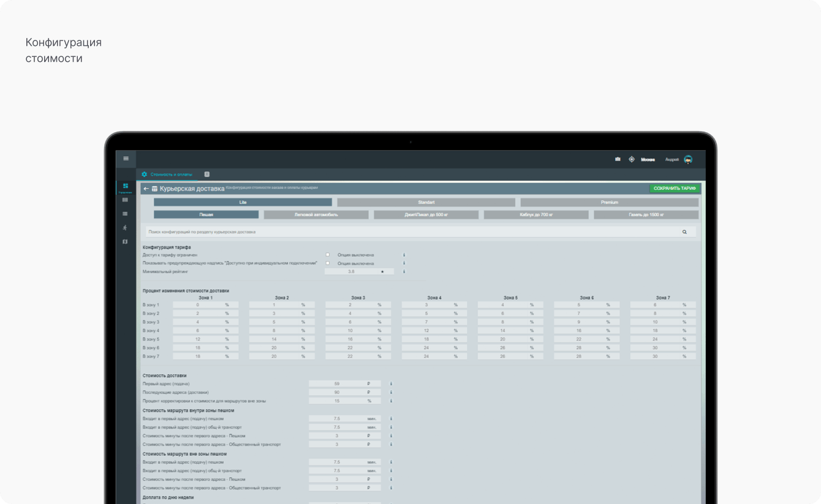This screenshot has width=821, height=504.
Task: Select the Каблук до 700 кг tab
Action: (536, 215)
